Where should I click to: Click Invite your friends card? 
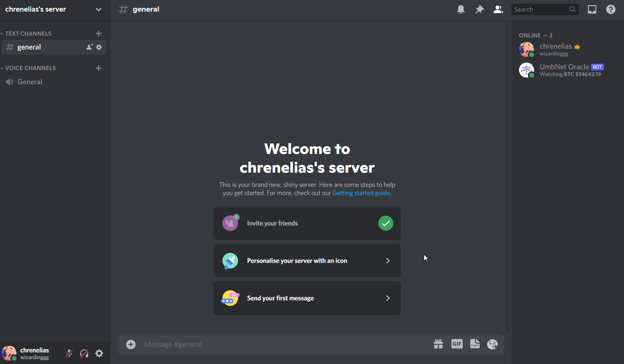click(x=307, y=223)
